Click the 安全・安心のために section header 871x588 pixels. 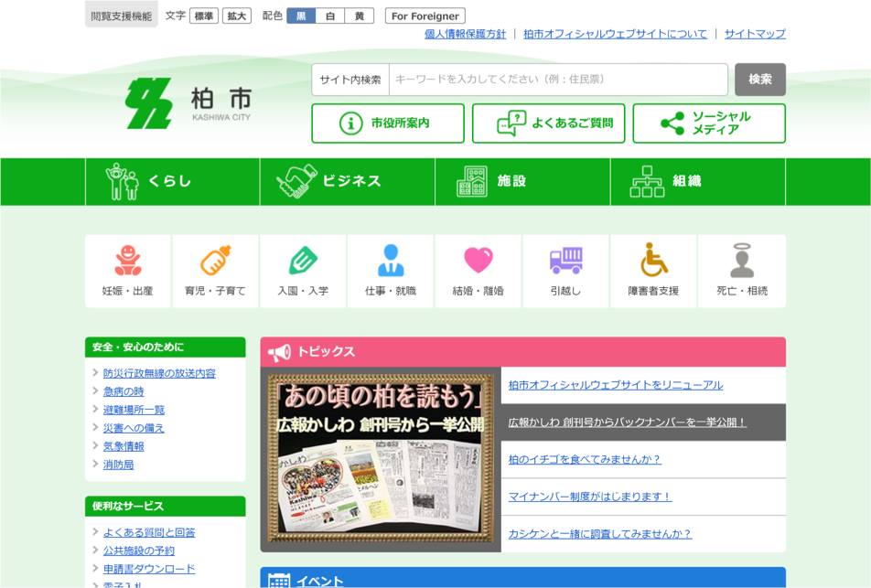click(x=165, y=347)
